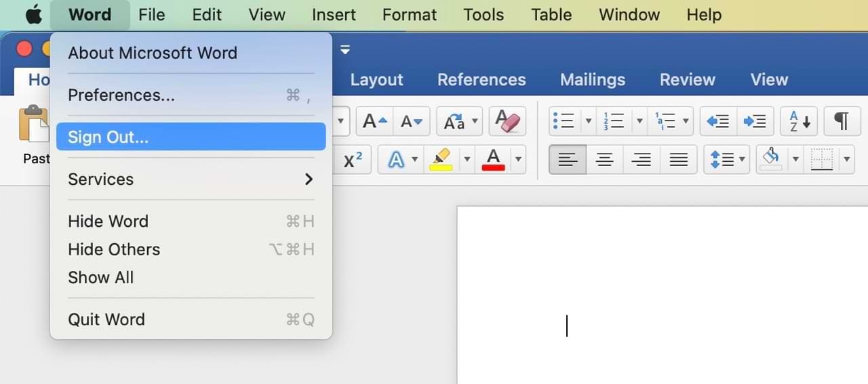Screen dimensions: 868x384
Task: Click the Paste clipboard icon
Action: click(x=34, y=124)
